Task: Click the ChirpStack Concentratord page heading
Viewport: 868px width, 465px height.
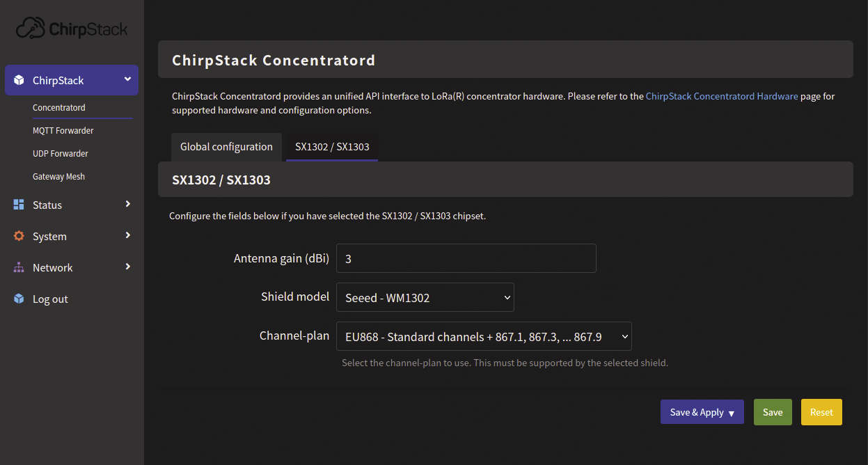Action: [274, 60]
